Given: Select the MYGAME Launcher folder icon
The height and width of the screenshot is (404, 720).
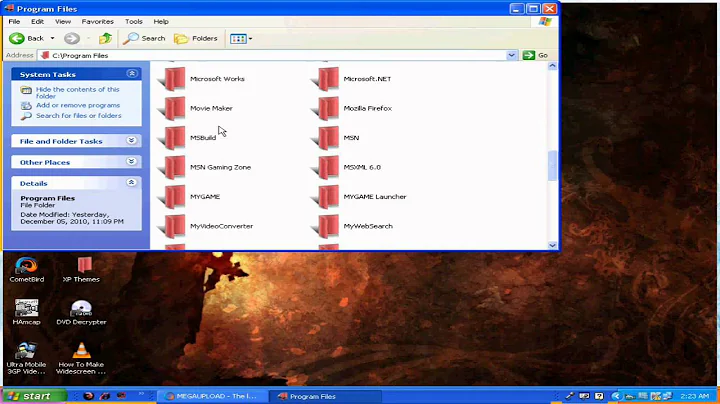Looking at the screenshot, I should [326, 196].
